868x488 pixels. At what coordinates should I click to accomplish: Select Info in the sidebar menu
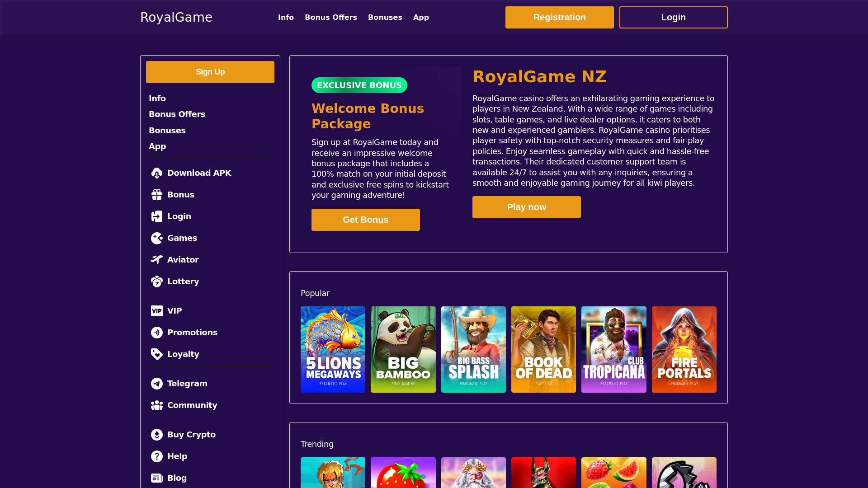pyautogui.click(x=157, y=99)
